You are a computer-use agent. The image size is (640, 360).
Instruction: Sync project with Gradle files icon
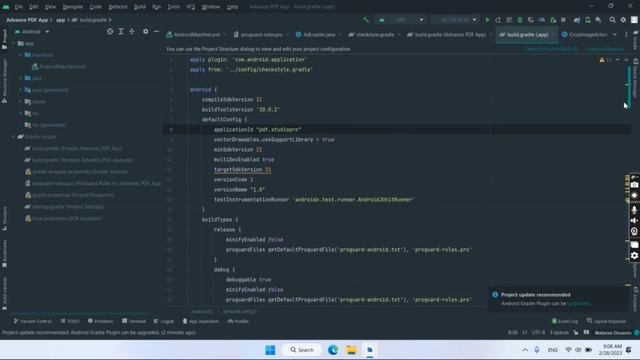pos(577,20)
